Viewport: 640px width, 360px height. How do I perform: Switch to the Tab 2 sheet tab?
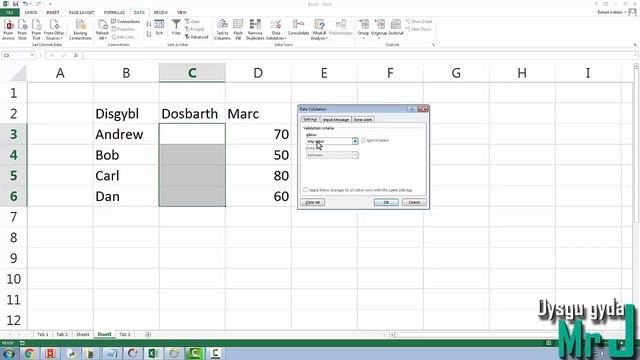[62, 334]
